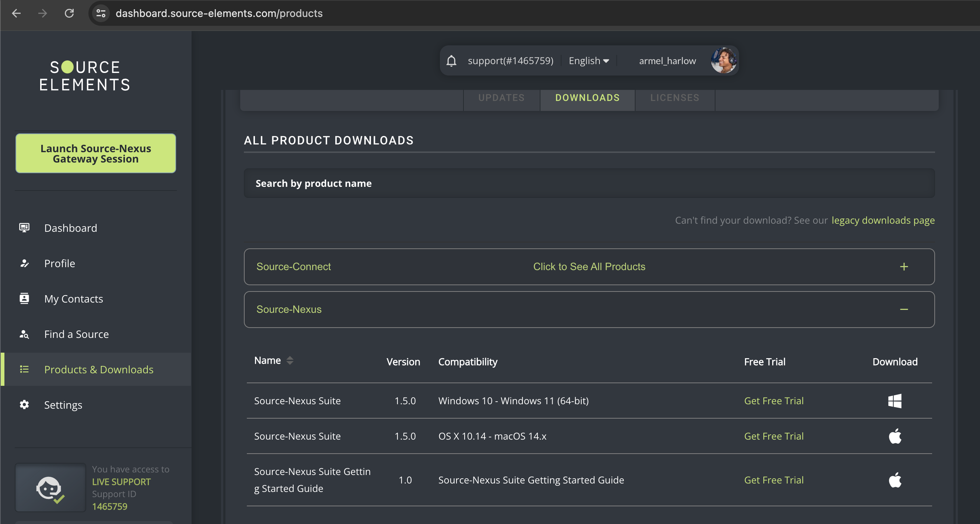Click the Search by product name field

pyautogui.click(x=588, y=184)
